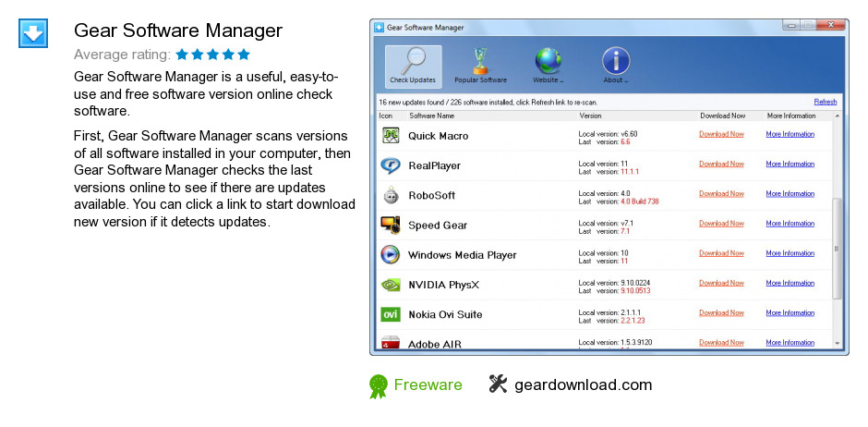Click the Software Name column header
This screenshot has width=868, height=427.
click(x=432, y=116)
